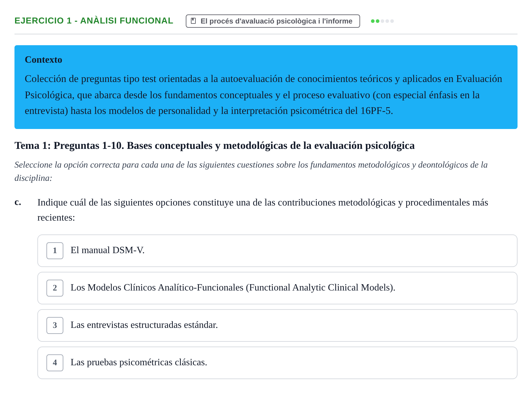Click the 'EJERCICIO 1 - ANÀLISI FUNCIONAL' heading
Image resolution: width=532 pixels, height=399 pixels.
(94, 21)
